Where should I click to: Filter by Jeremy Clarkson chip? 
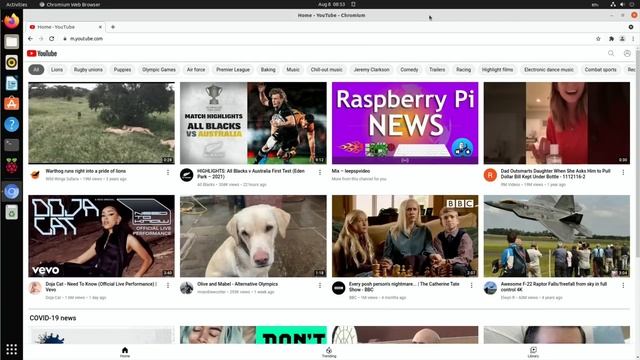click(x=371, y=70)
